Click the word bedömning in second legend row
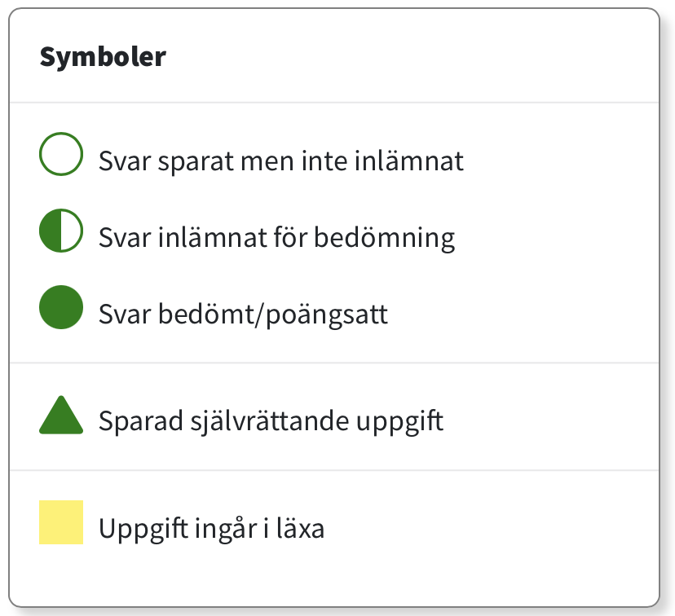 (385, 239)
